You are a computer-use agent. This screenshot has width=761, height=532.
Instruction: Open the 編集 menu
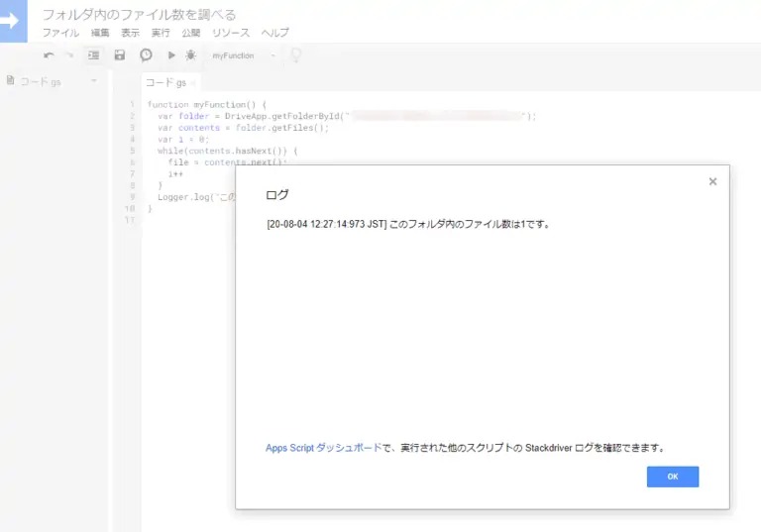(100, 33)
